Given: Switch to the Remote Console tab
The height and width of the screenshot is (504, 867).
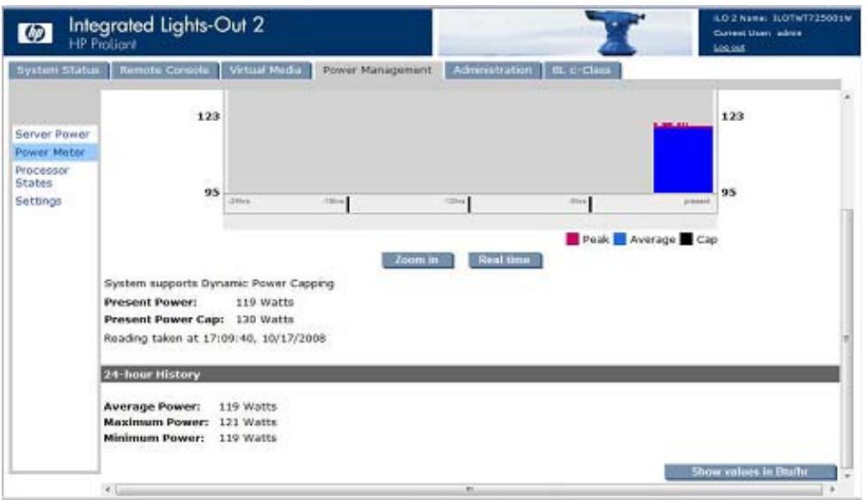Looking at the screenshot, I should point(164,70).
